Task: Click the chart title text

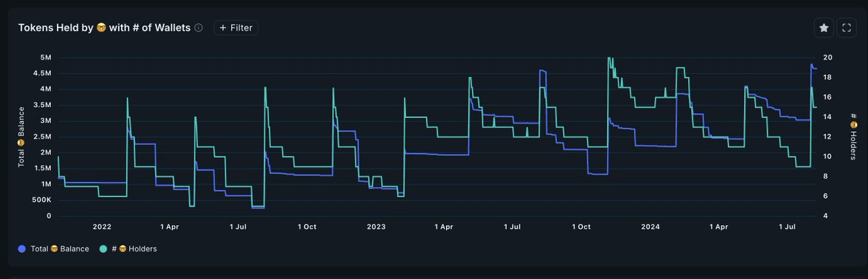Action: (105, 28)
